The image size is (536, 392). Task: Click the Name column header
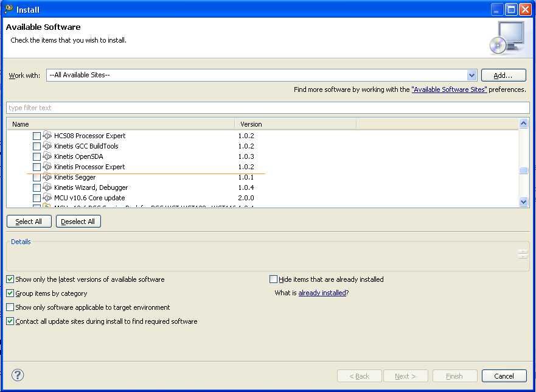click(x=120, y=124)
